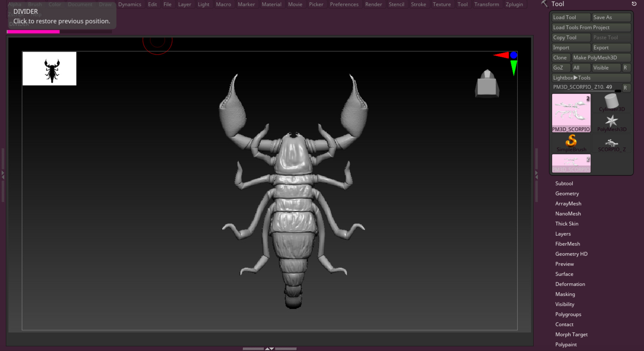
Task: Adjust the PM3D_SCORPIO_Z10 item slider
Action: [587, 87]
